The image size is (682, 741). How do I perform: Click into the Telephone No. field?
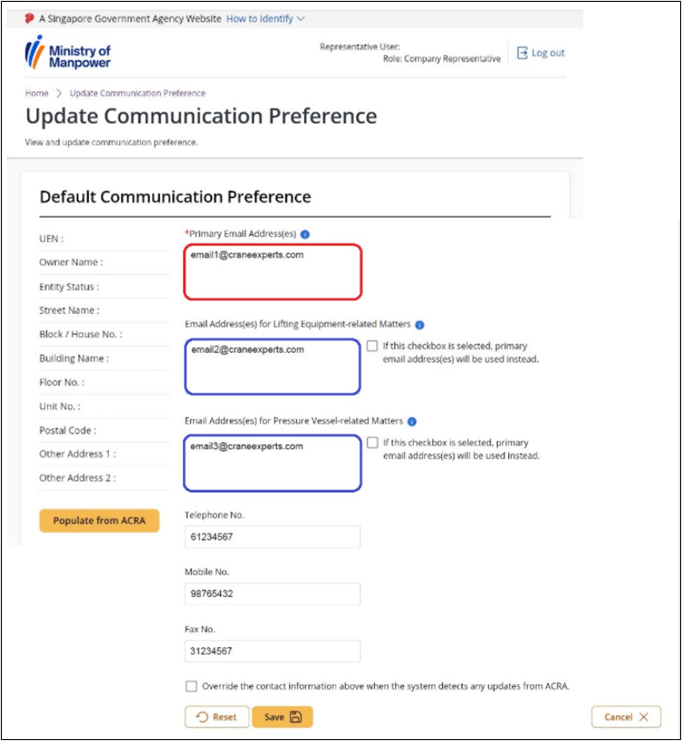click(x=273, y=537)
